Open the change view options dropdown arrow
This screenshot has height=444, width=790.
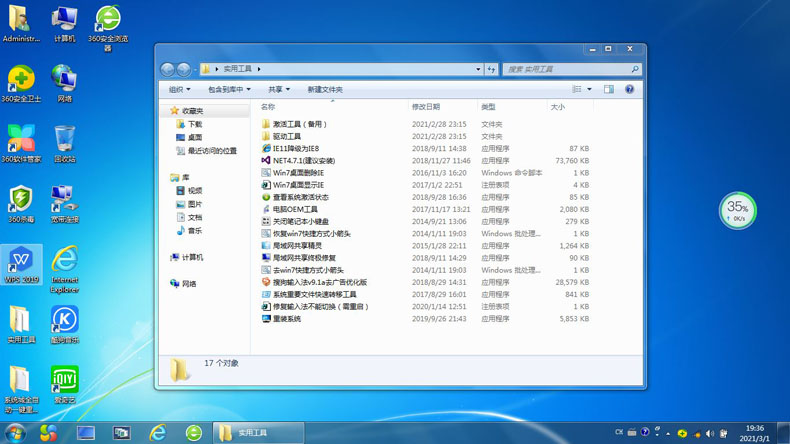[589, 90]
